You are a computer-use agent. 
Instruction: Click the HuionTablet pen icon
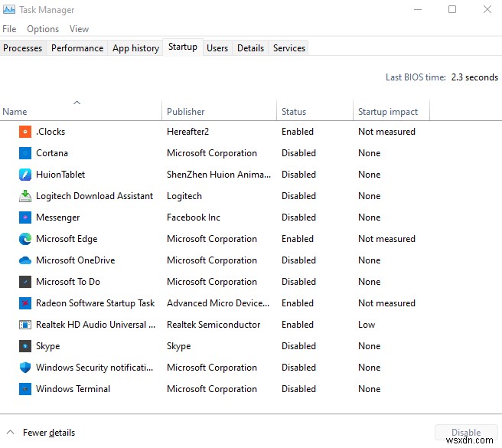25,175
